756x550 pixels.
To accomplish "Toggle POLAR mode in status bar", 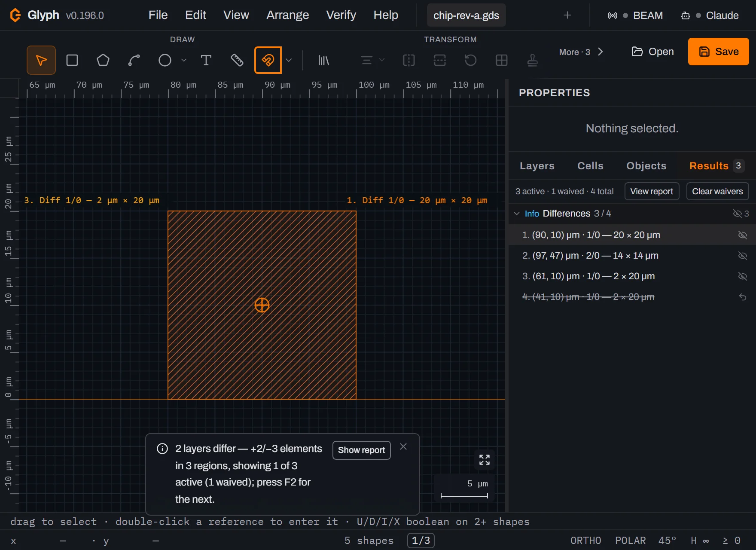I will point(631,541).
